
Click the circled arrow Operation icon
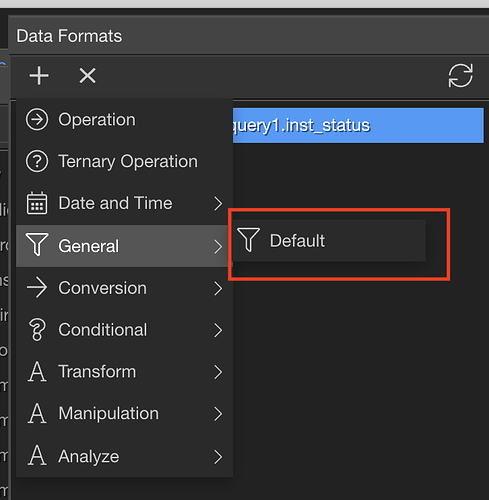[37, 119]
